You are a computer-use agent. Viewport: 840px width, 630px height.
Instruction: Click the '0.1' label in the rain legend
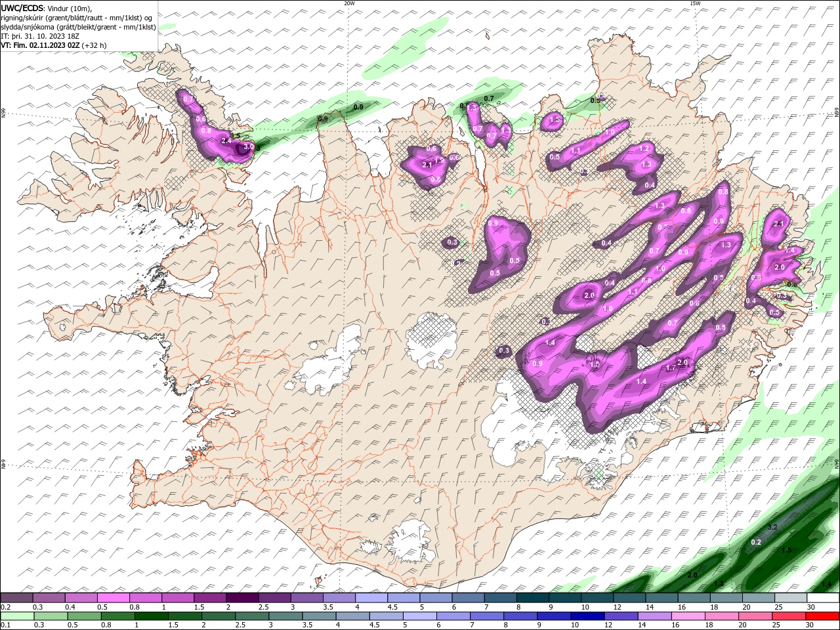point(5,625)
